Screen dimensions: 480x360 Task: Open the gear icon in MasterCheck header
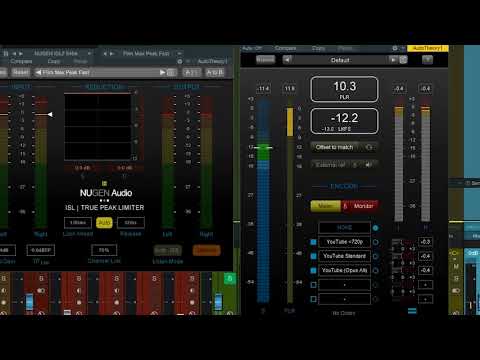pos(395,48)
